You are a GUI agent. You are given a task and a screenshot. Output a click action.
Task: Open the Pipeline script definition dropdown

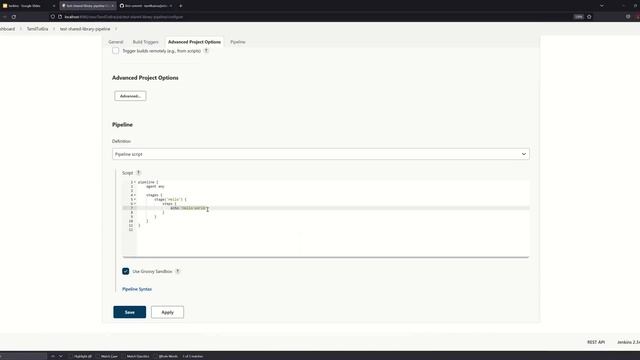click(x=321, y=154)
